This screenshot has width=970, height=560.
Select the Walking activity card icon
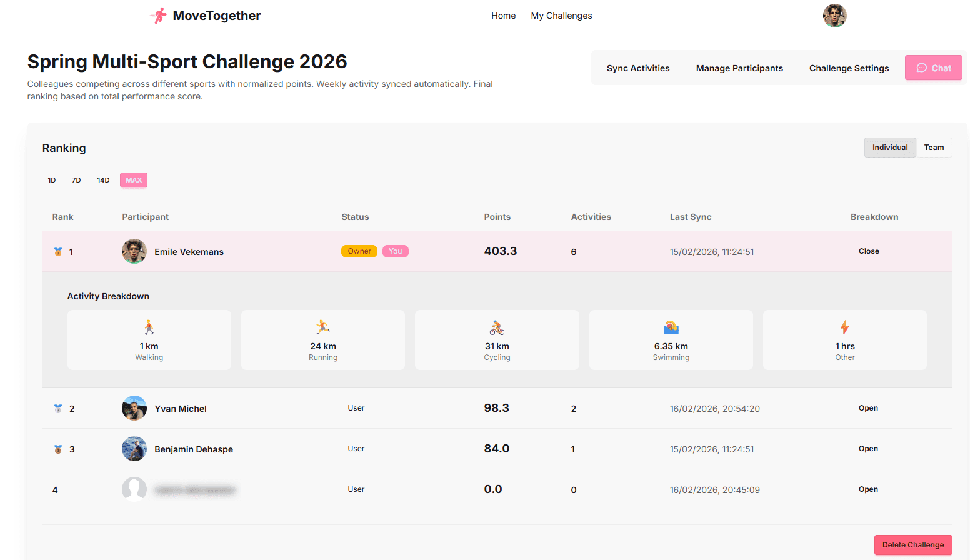tap(149, 327)
